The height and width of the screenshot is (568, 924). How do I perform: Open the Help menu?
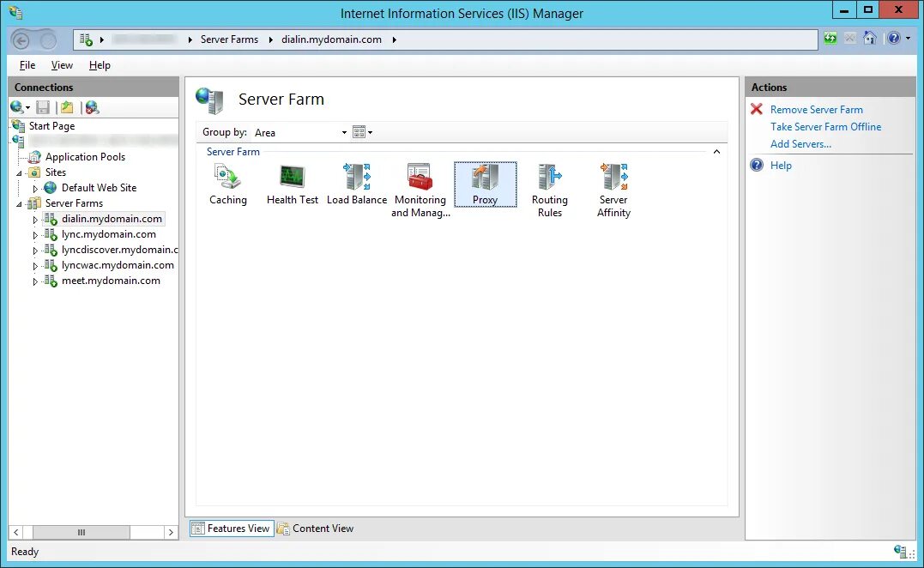coord(100,65)
